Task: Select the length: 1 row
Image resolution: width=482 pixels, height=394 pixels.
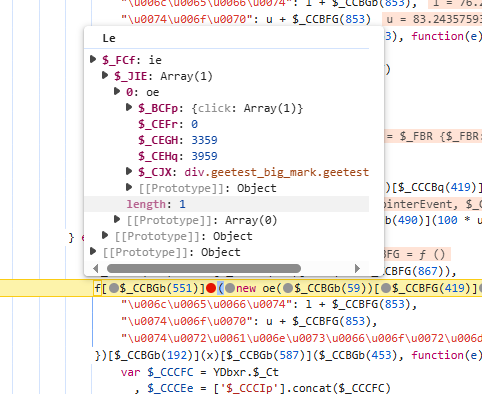Action: (x=226, y=204)
